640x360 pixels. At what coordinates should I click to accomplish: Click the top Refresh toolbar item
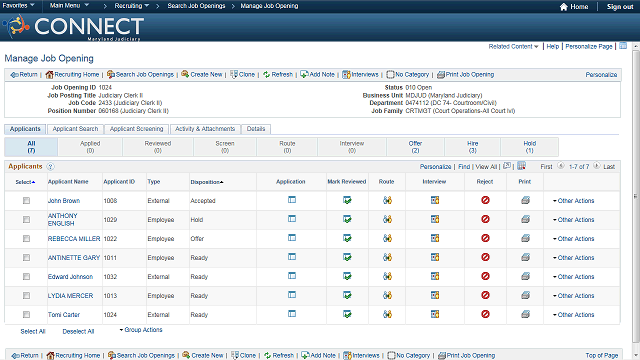click(x=278, y=75)
